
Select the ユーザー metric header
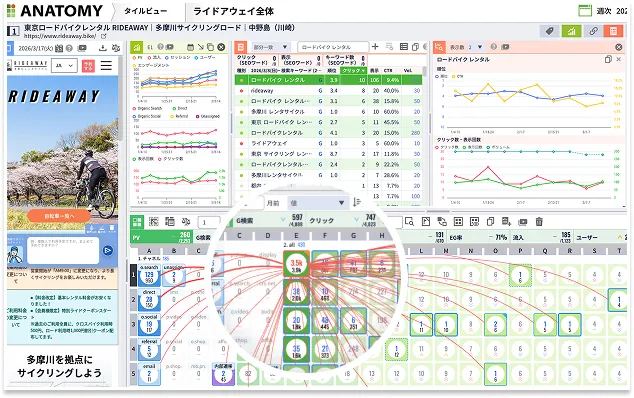600,237
